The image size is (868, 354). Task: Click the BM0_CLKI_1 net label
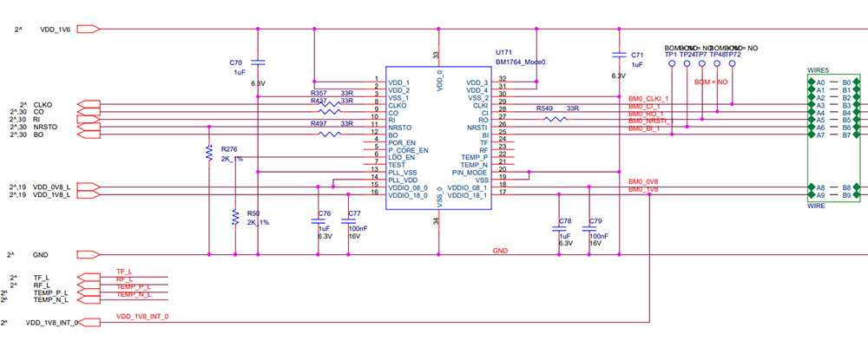(x=649, y=100)
